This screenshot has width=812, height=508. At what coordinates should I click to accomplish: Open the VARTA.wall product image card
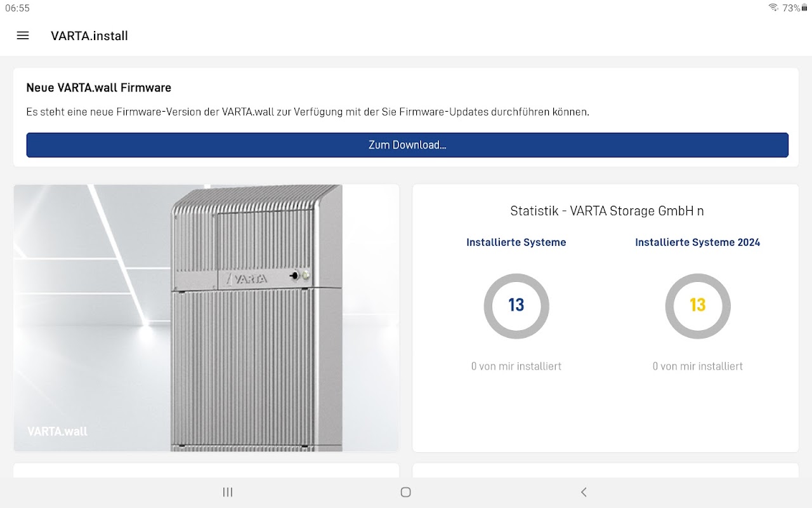pos(206,318)
